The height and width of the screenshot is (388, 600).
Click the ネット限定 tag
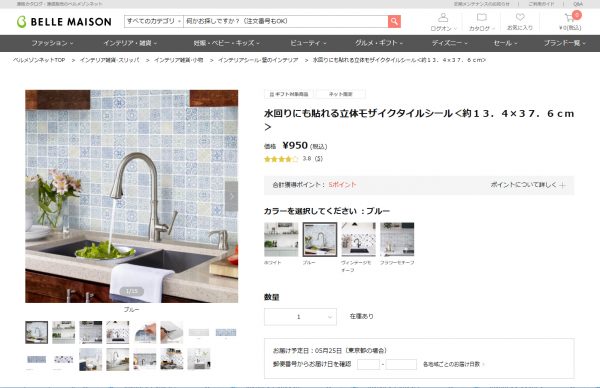[x=341, y=94]
